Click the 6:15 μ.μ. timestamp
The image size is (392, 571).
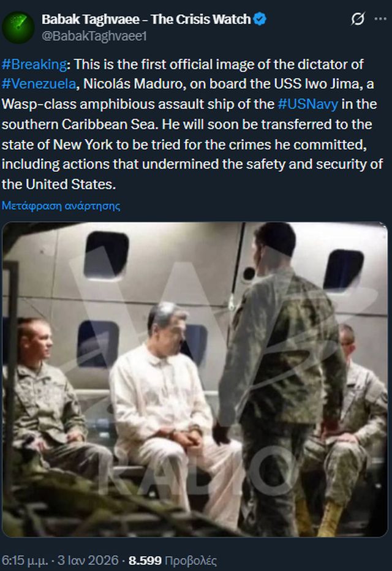click(x=24, y=560)
